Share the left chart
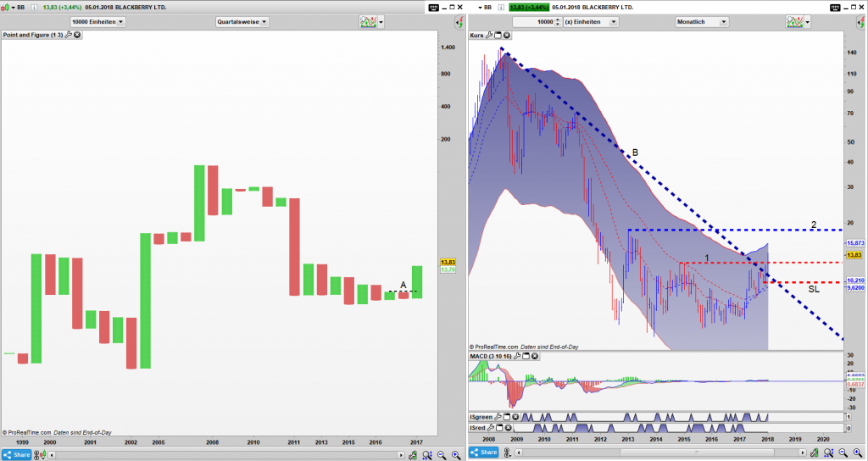This screenshot has width=868, height=461. (x=16, y=455)
